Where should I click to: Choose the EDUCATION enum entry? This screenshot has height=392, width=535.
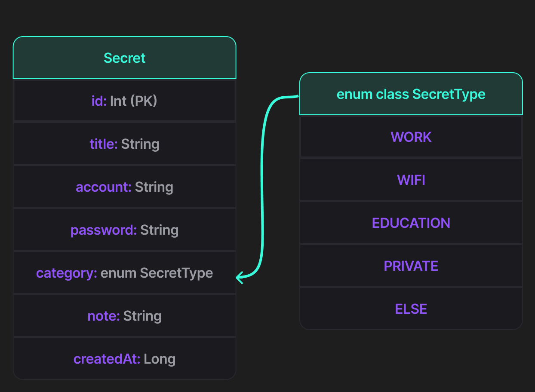tap(411, 223)
